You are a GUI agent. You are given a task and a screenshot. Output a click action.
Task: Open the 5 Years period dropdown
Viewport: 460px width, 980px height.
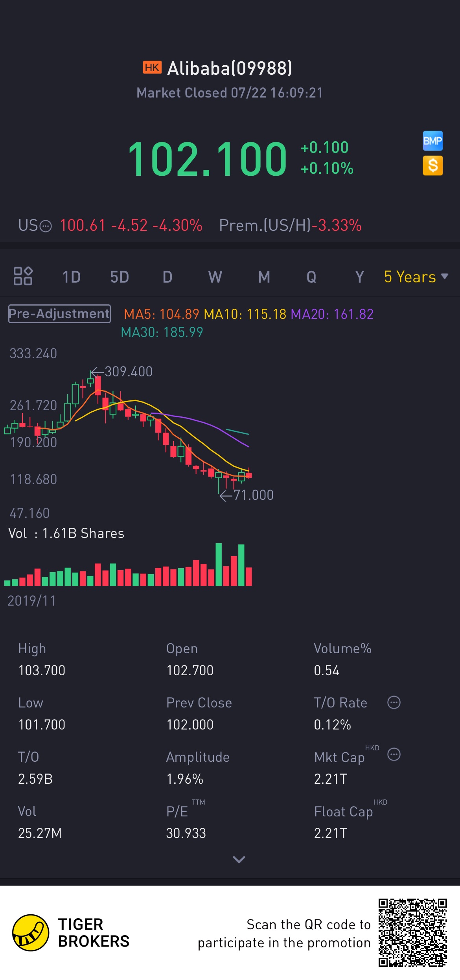tap(416, 277)
